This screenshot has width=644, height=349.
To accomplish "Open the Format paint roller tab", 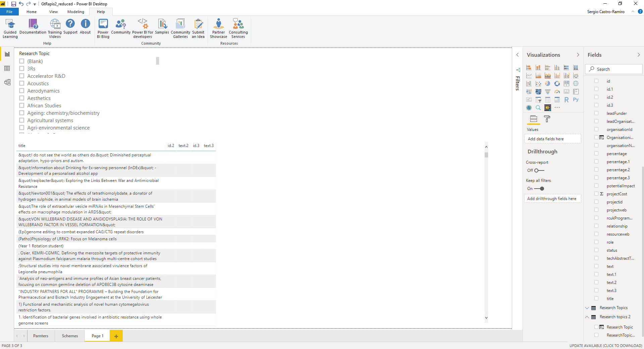I will (547, 119).
